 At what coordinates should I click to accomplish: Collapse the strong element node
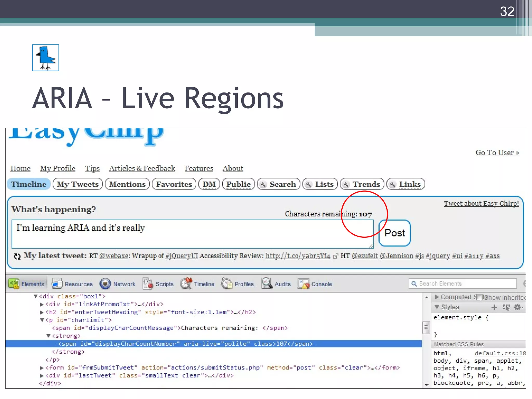pos(48,336)
